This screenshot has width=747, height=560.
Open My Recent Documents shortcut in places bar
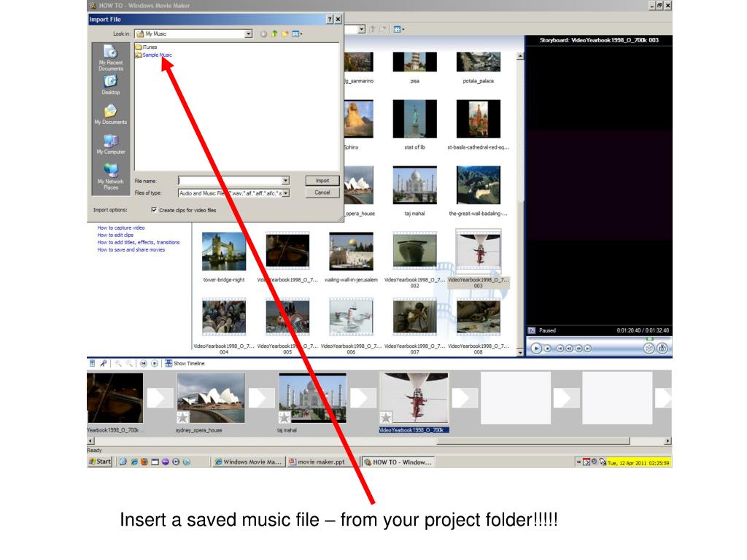[x=111, y=58]
